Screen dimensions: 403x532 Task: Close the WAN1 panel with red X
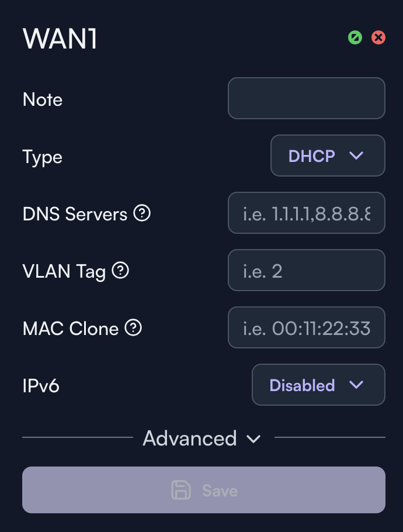(x=378, y=38)
